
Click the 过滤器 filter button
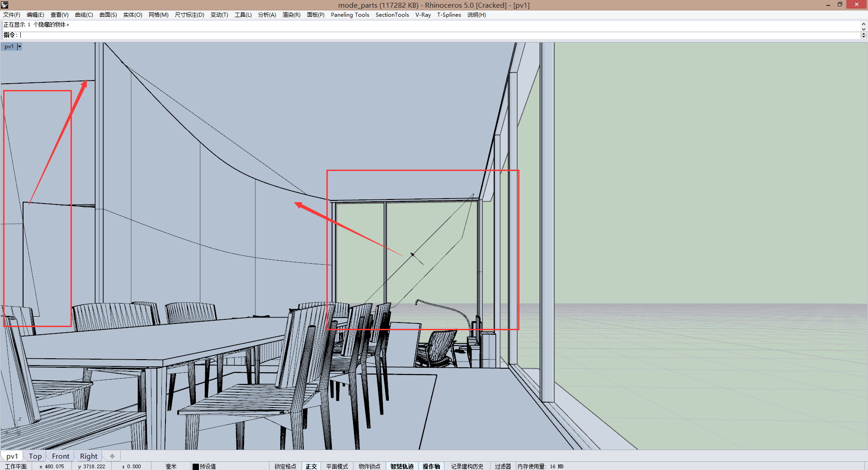click(502, 466)
